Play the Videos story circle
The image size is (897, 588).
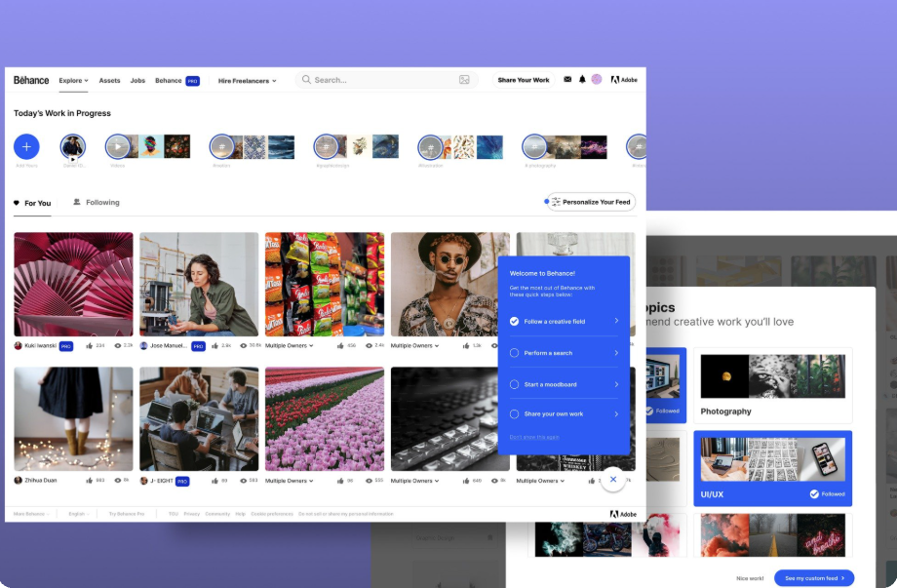pos(118,147)
